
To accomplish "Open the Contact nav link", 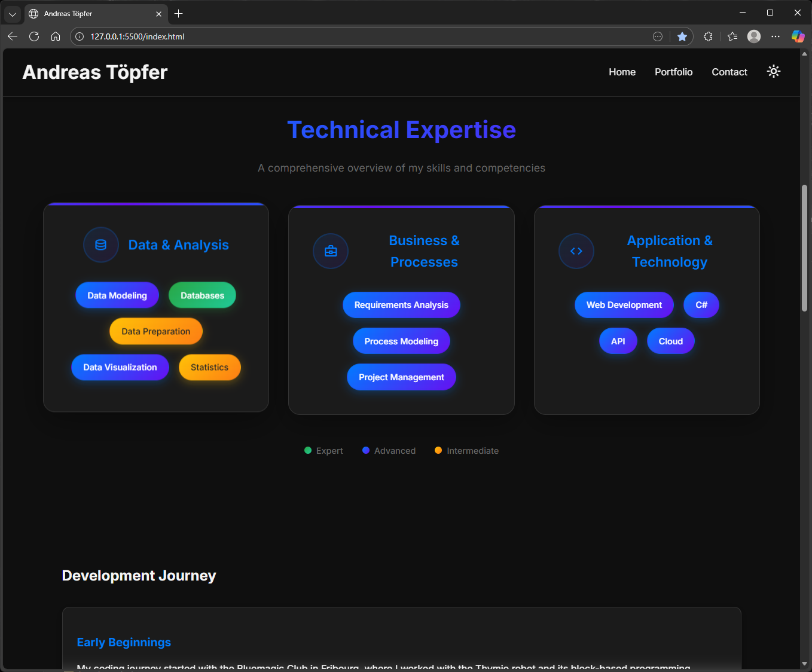I will [729, 72].
